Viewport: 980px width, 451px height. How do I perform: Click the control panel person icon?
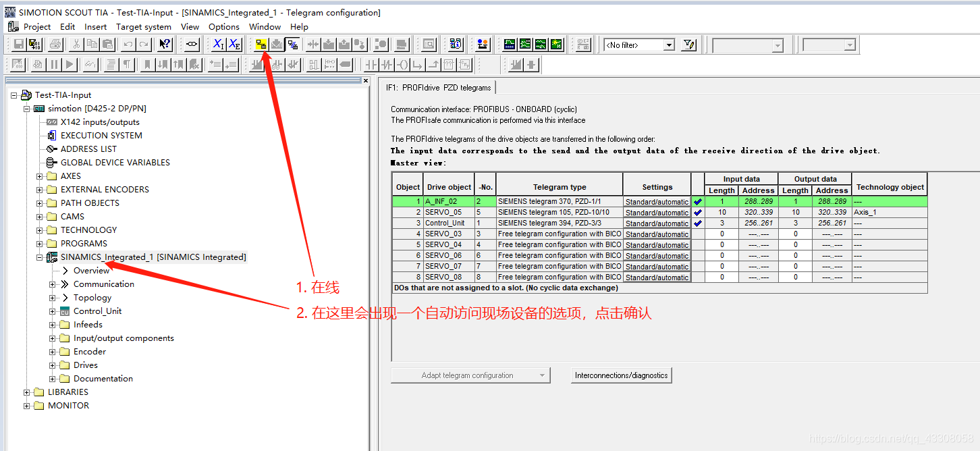tap(483, 45)
